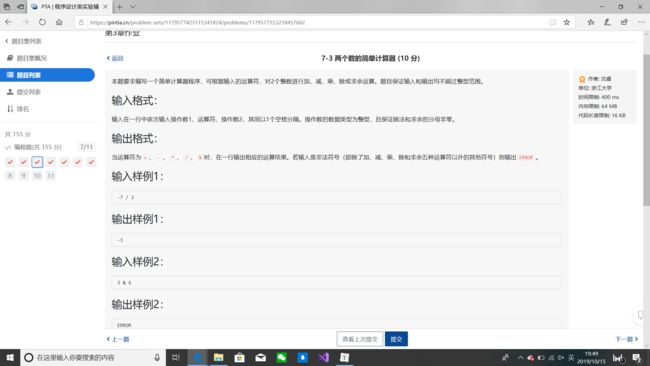Click the 输入样例1 code box
Screen dimensions: 650x366
[x=337, y=197]
